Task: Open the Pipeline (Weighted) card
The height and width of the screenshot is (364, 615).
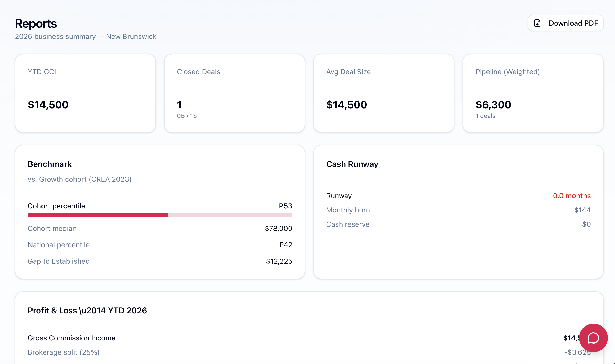Action: pyautogui.click(x=533, y=93)
